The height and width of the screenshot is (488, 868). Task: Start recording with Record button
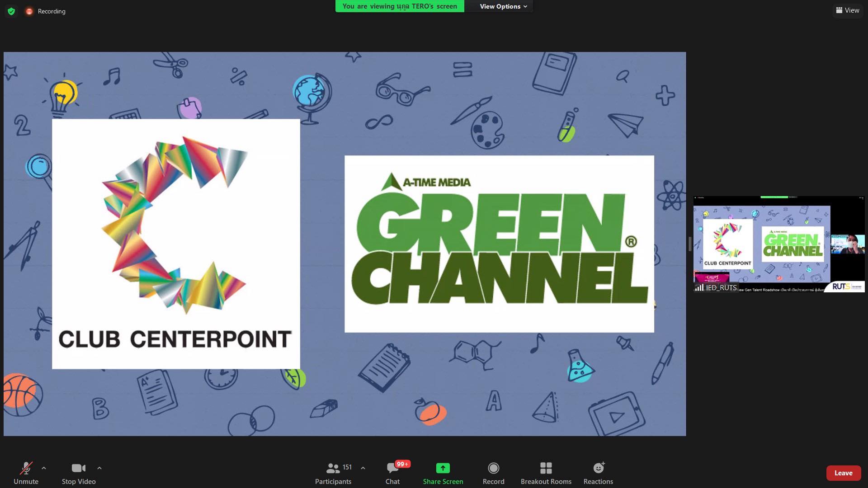(x=493, y=473)
